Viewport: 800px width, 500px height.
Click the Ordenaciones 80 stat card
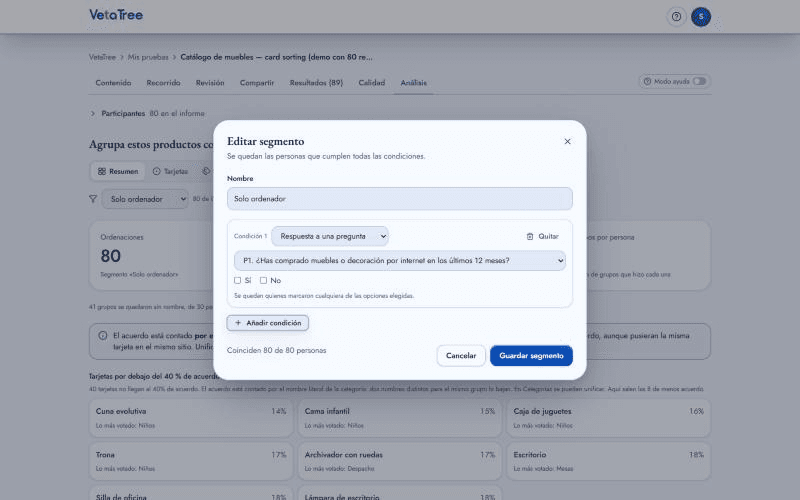point(152,256)
